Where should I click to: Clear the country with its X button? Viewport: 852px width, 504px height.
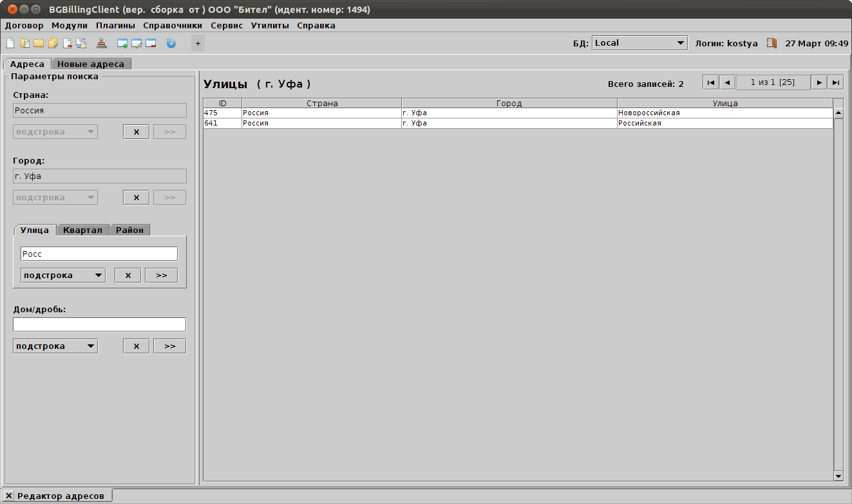[136, 132]
